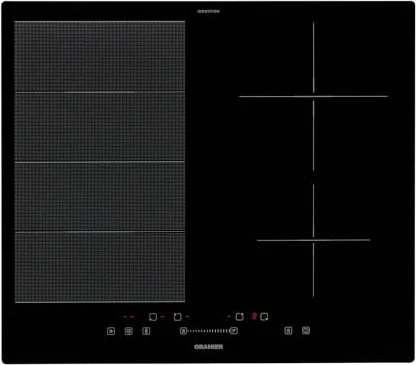
Task: Touch the upper-right zone crosshair center
Action: 314,96
